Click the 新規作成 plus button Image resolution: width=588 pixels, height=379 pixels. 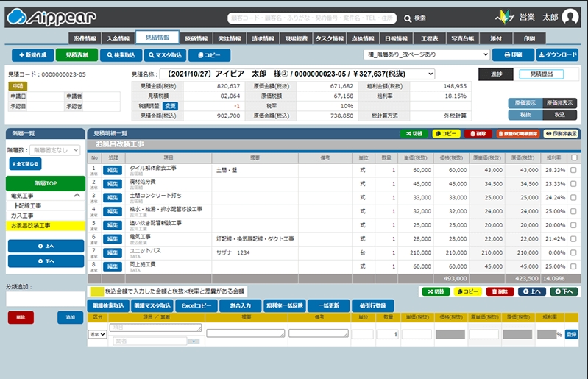[32, 54]
